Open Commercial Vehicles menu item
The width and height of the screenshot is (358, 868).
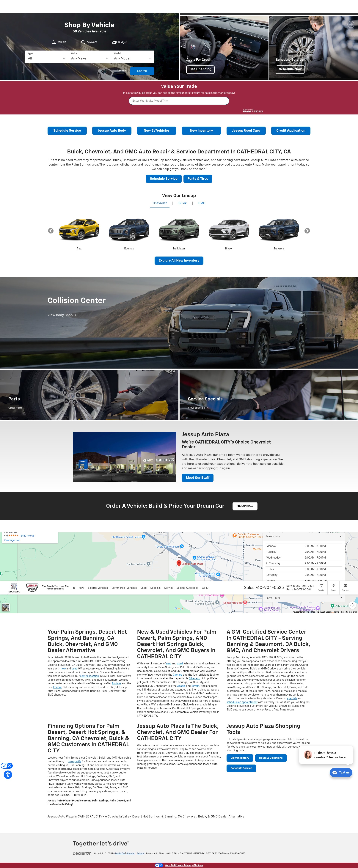pos(124,588)
